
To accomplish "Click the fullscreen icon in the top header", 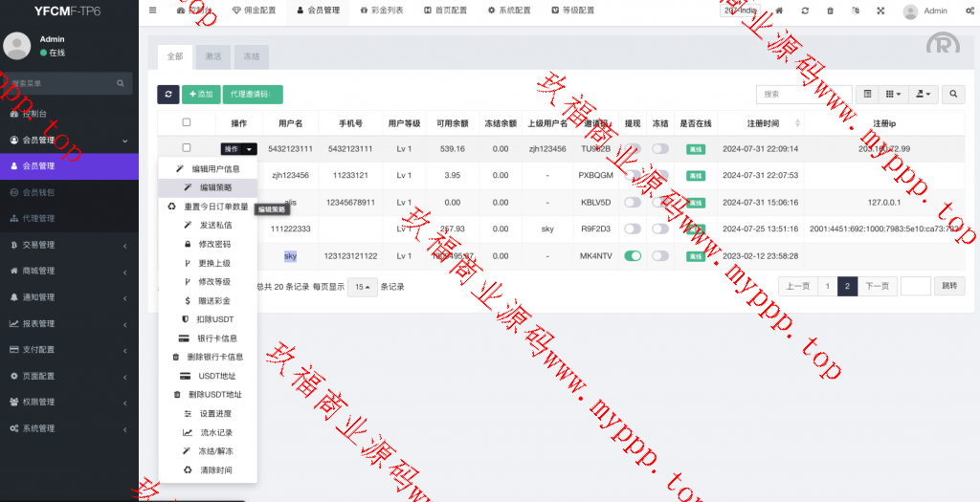I will point(880,11).
